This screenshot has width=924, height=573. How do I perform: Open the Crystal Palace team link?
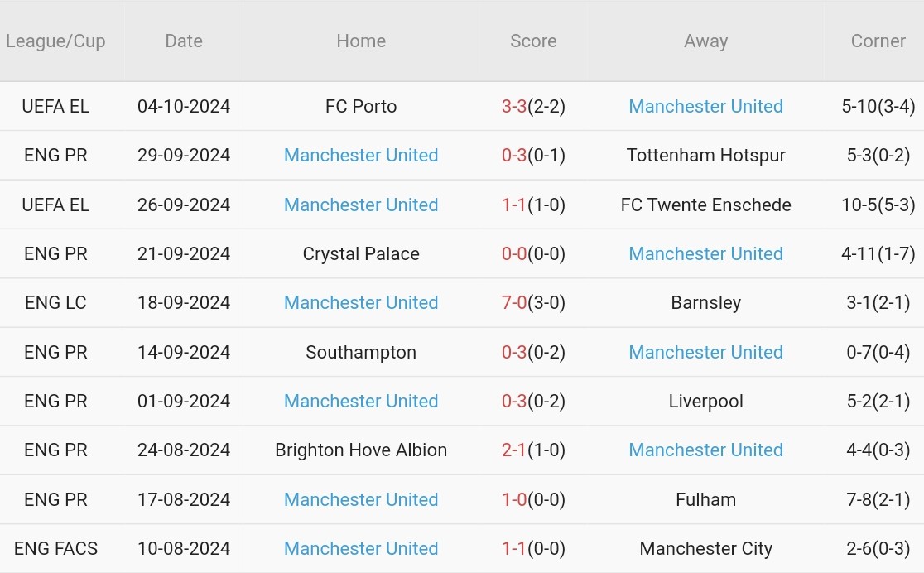pyautogui.click(x=361, y=253)
